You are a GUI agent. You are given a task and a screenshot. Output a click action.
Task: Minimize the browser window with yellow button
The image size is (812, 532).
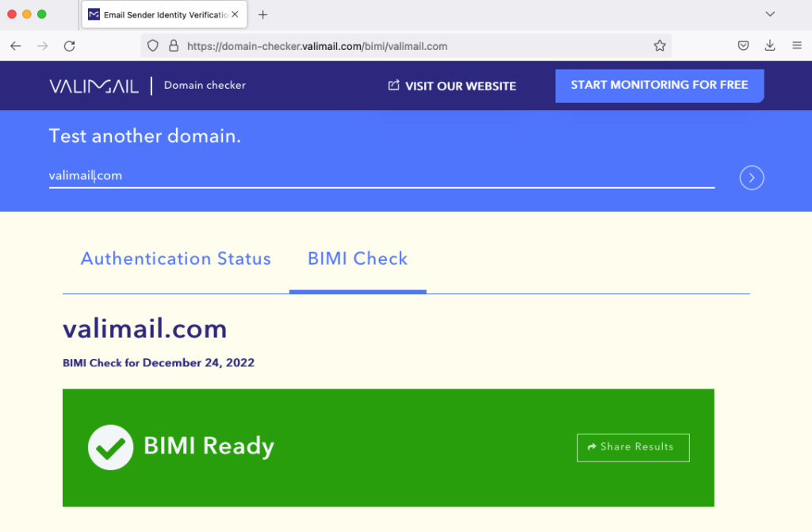27,14
